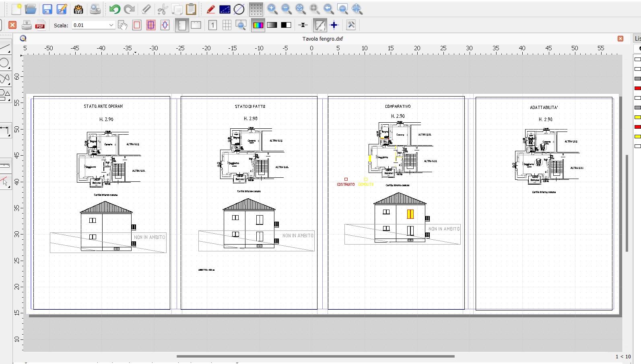641x364 pixels.
Task: Click the Paste clipboard icon
Action: click(x=191, y=9)
